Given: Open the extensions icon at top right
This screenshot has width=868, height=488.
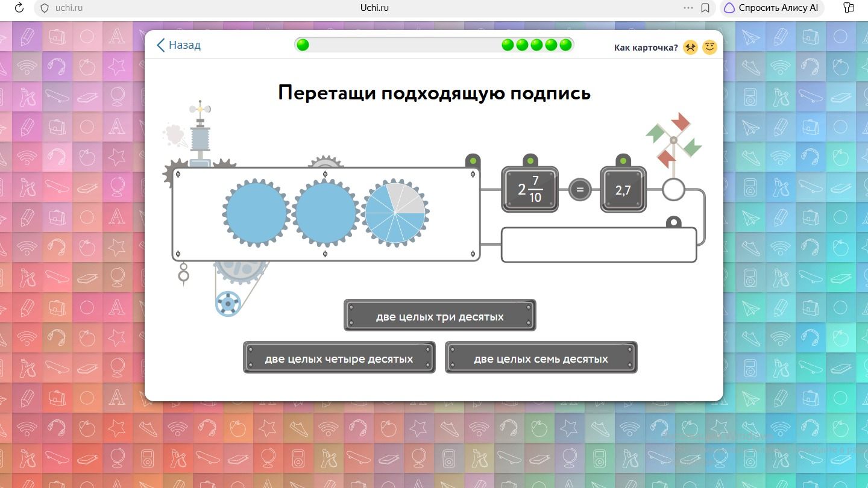Looking at the screenshot, I should tap(849, 8).
